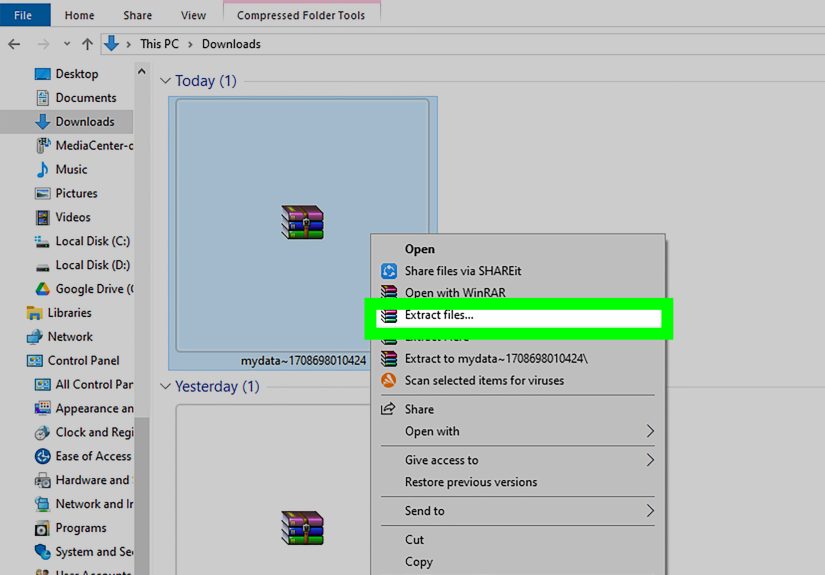825x575 pixels.
Task: Open the Share ribbon tab
Action: [138, 15]
